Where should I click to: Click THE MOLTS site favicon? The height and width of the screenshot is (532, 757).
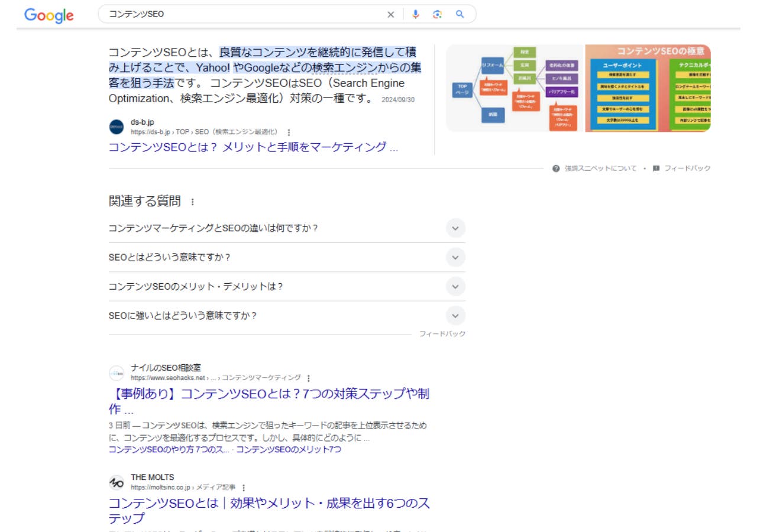point(117,482)
